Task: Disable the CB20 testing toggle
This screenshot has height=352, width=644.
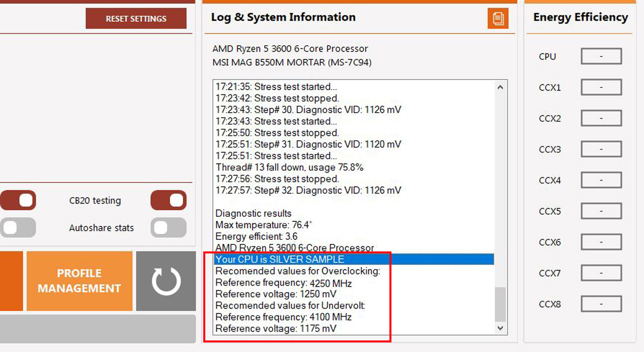Action: (169, 200)
